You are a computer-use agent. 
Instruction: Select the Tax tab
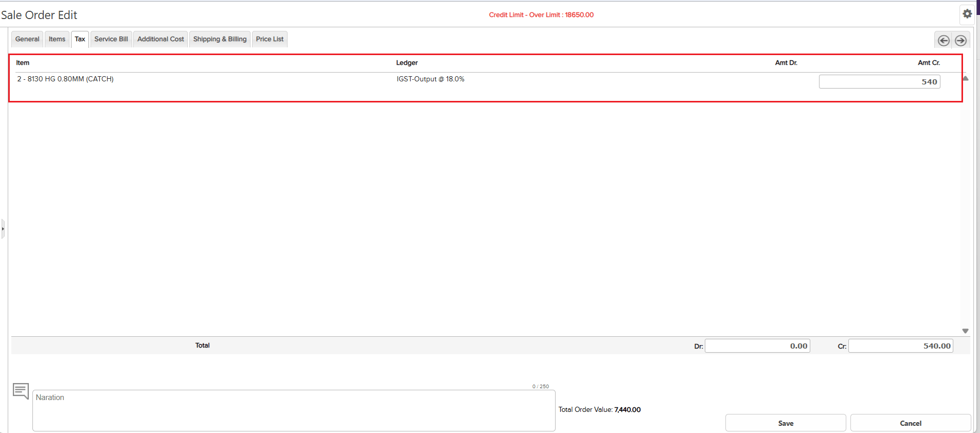point(80,39)
